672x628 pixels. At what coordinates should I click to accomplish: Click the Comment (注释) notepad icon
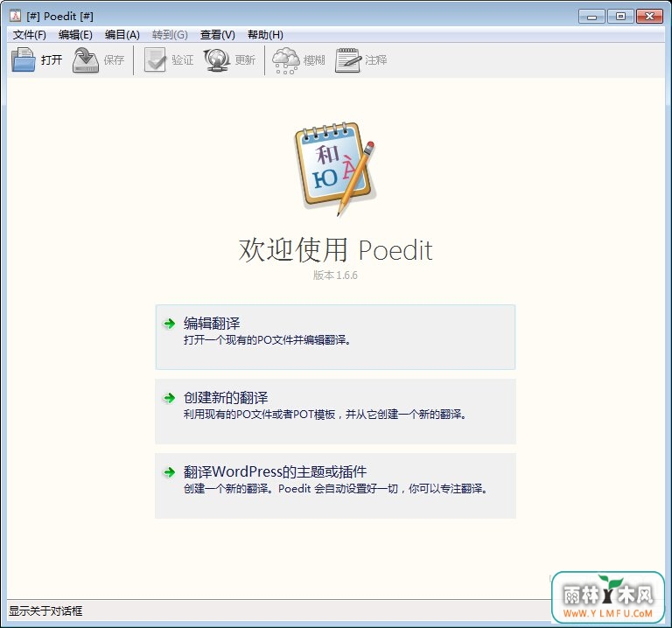(348, 60)
